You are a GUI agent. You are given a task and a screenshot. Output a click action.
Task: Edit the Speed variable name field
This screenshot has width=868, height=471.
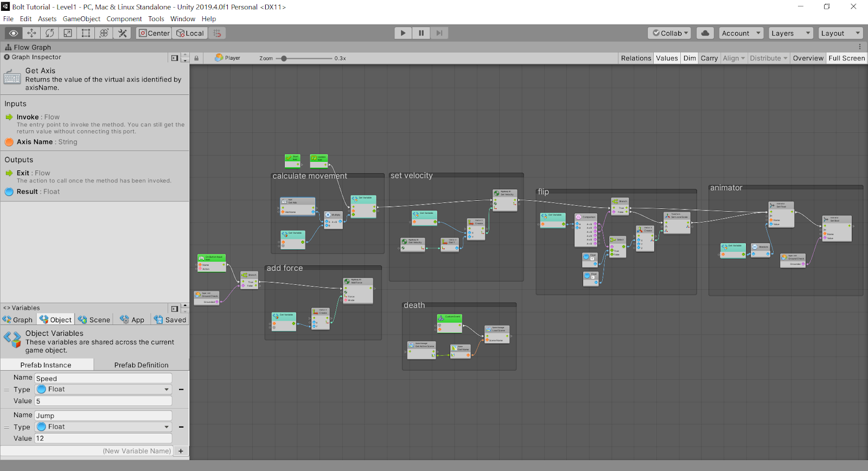103,378
